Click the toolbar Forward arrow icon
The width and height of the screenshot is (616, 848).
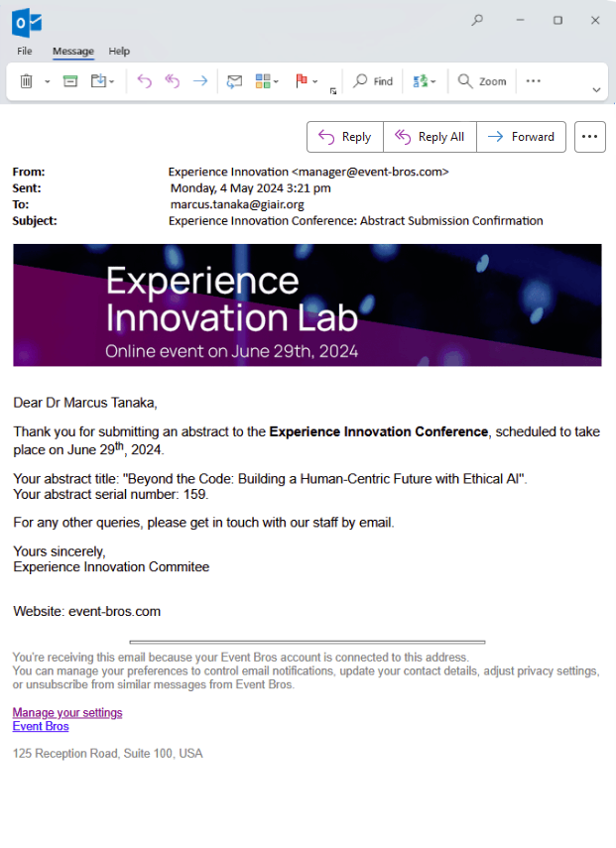(200, 81)
